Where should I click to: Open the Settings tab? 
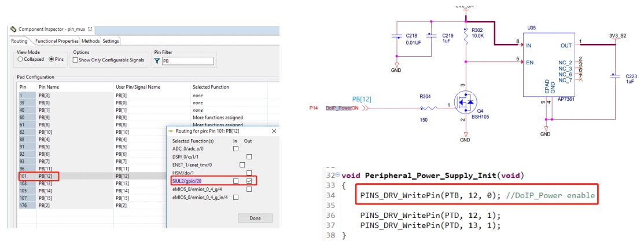(111, 41)
